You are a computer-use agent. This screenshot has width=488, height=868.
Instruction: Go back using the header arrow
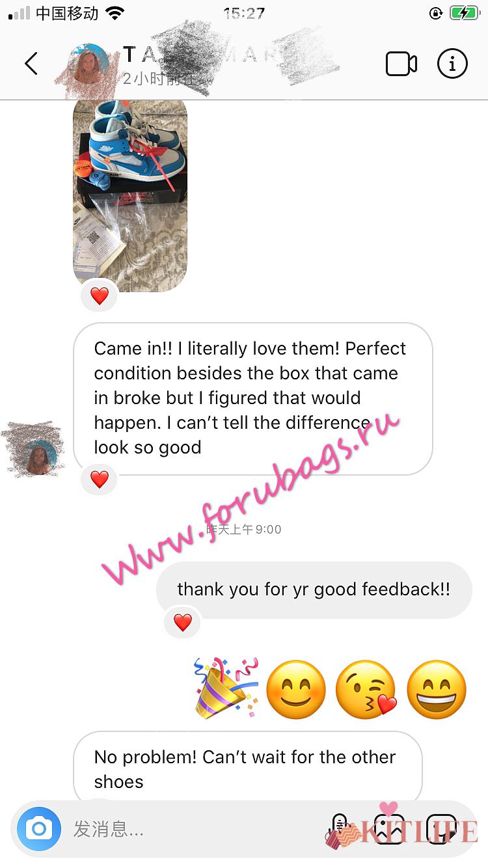tap(31, 64)
